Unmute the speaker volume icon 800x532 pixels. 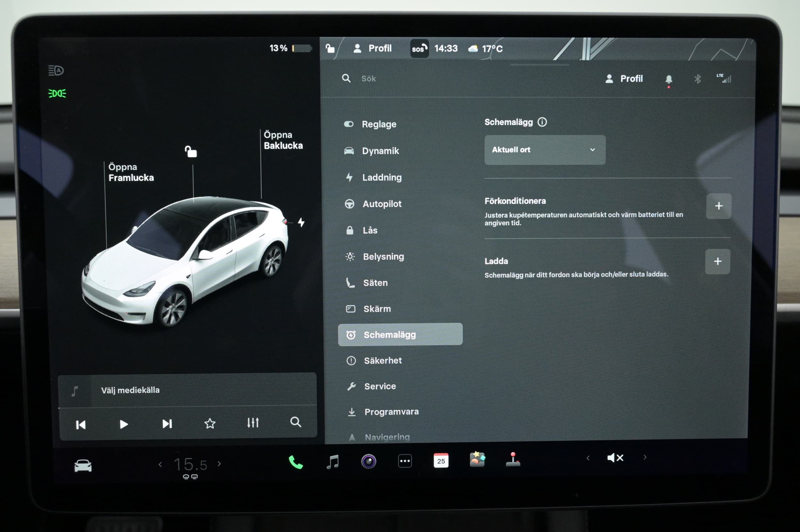point(615,458)
